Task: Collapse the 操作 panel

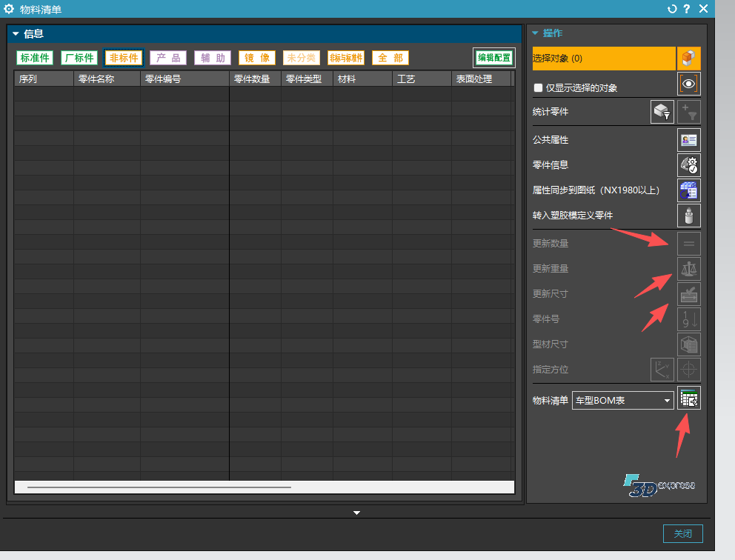Action: tap(535, 33)
